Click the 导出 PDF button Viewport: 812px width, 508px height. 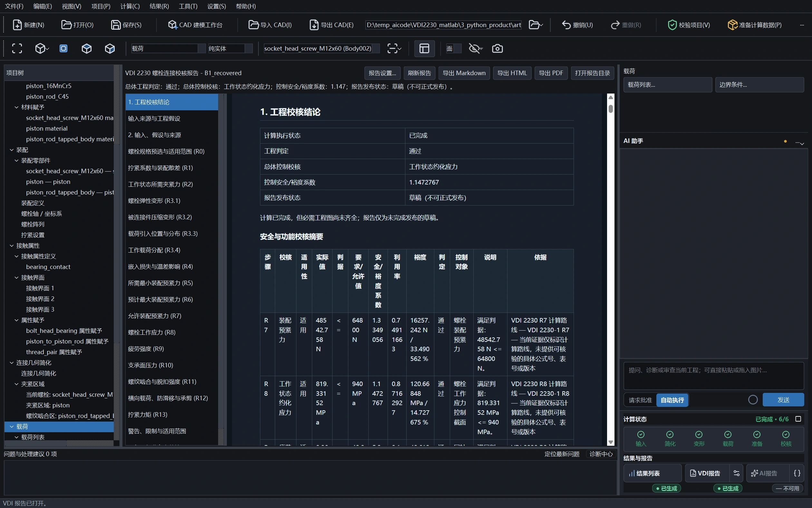click(x=551, y=73)
